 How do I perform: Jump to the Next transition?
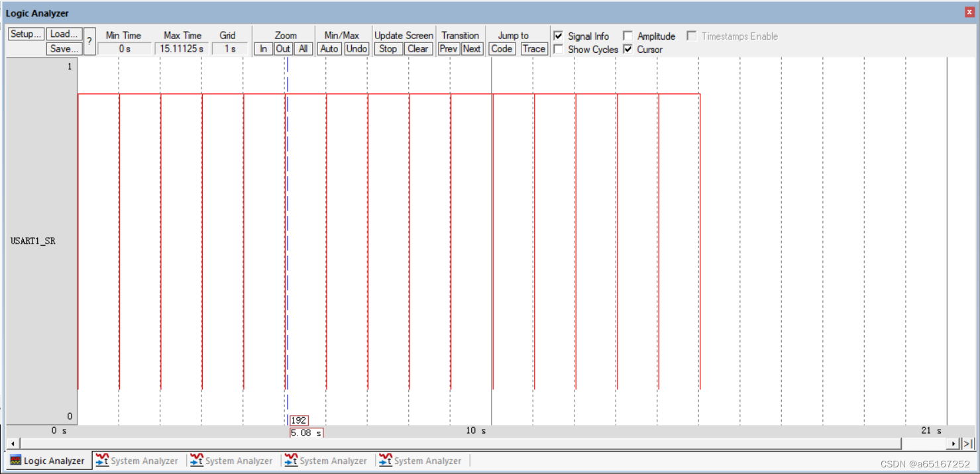(x=472, y=49)
